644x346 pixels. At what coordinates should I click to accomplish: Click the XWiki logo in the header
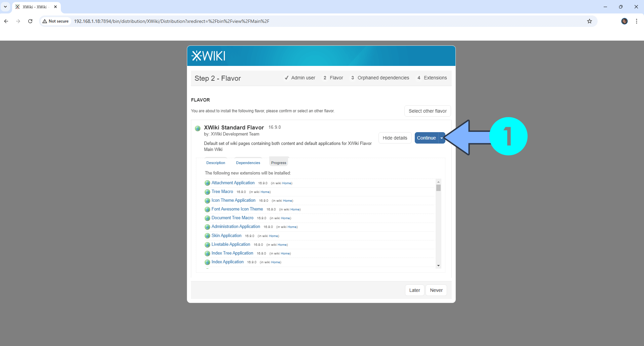click(x=208, y=56)
